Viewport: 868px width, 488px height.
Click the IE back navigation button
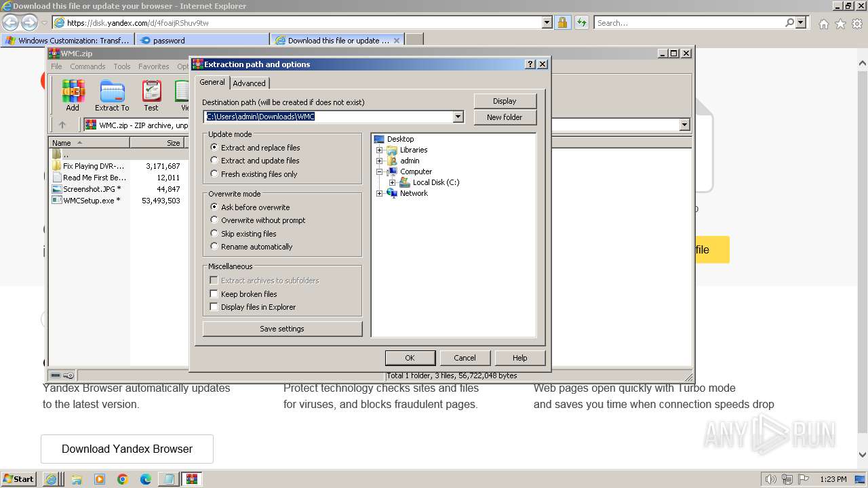point(10,22)
